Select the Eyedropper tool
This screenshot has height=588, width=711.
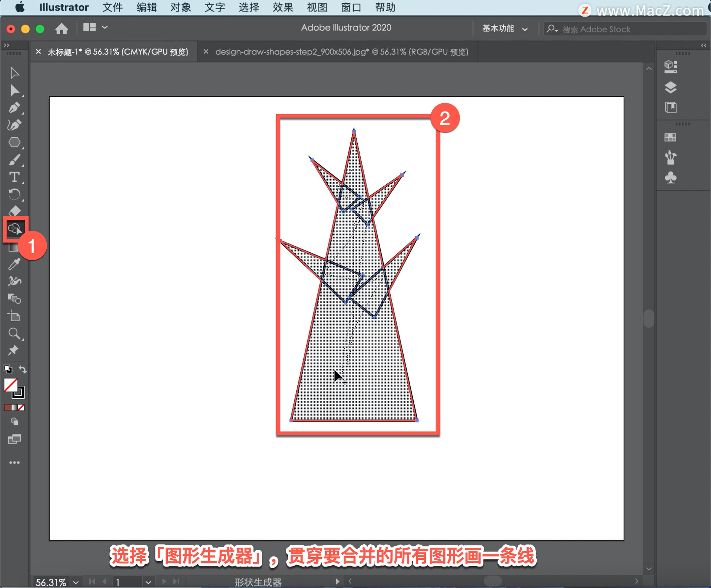click(x=14, y=264)
